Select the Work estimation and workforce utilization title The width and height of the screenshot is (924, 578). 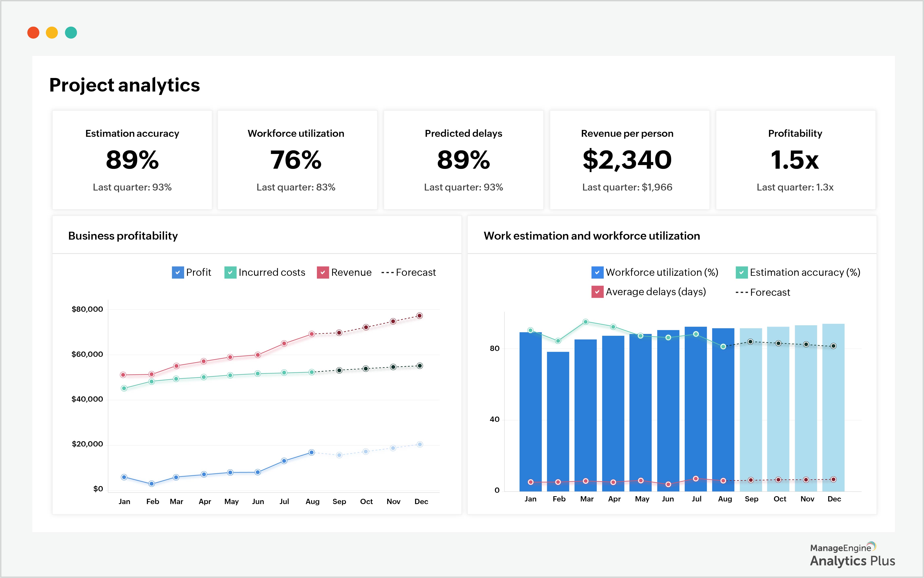592,236
